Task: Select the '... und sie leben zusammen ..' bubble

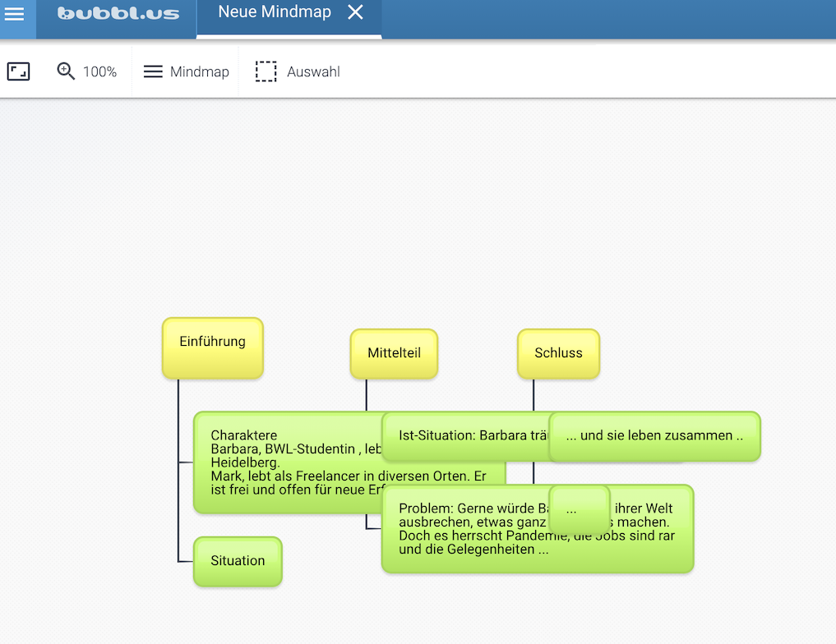Action: tap(654, 436)
